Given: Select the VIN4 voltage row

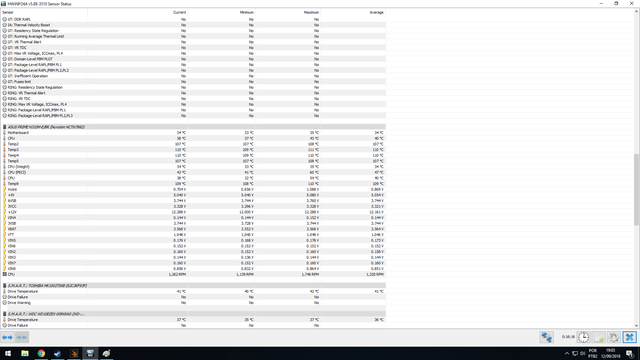Looking at the screenshot, I should [193, 218].
